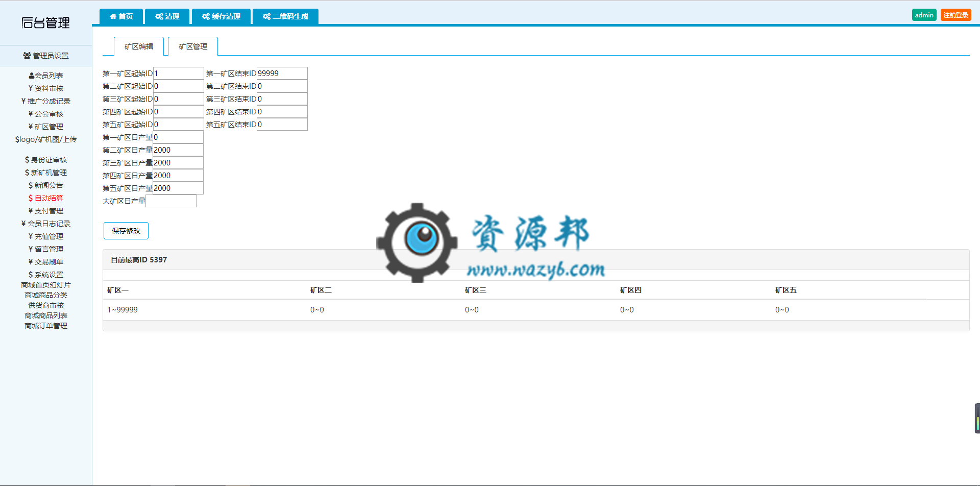Open 会员列表 in the sidebar
This screenshot has height=486, width=980.
click(x=46, y=76)
